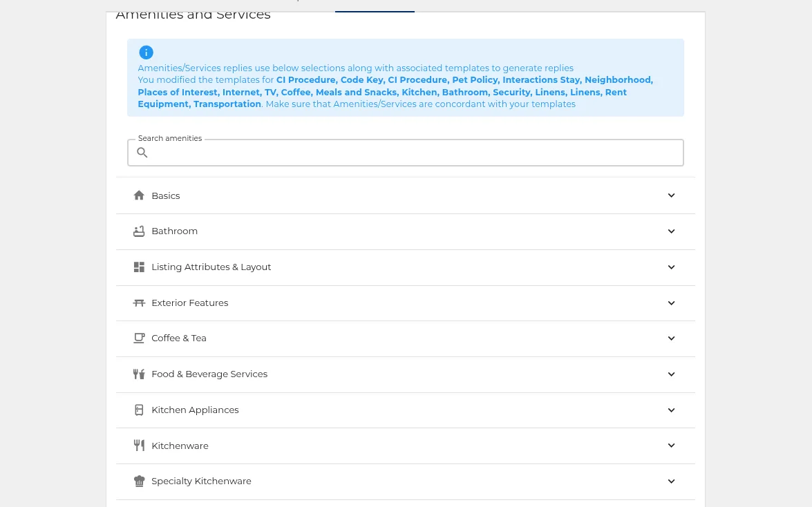Click the Specialty Kitchenware chef hat icon

point(139,481)
